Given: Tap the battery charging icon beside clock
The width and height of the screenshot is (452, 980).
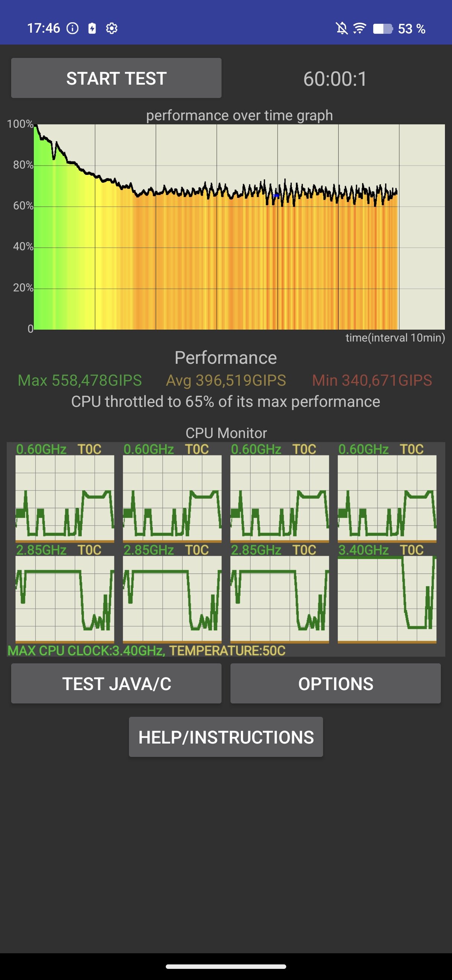Looking at the screenshot, I should (x=92, y=28).
